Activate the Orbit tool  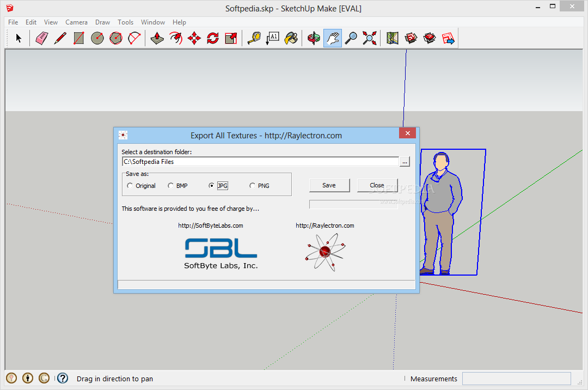coord(314,38)
